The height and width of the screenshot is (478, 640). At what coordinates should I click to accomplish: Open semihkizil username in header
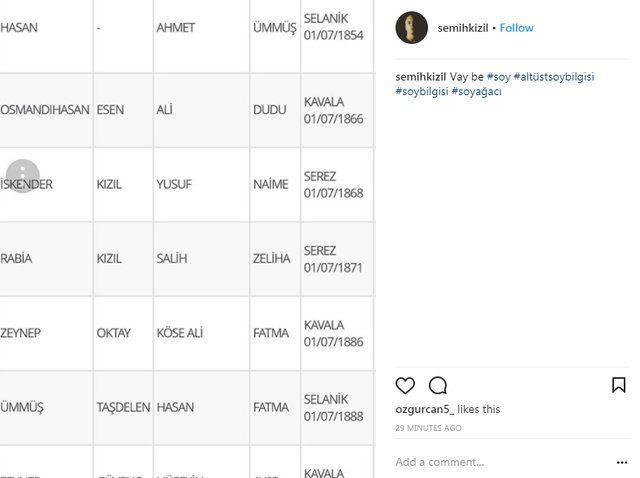coord(463,28)
